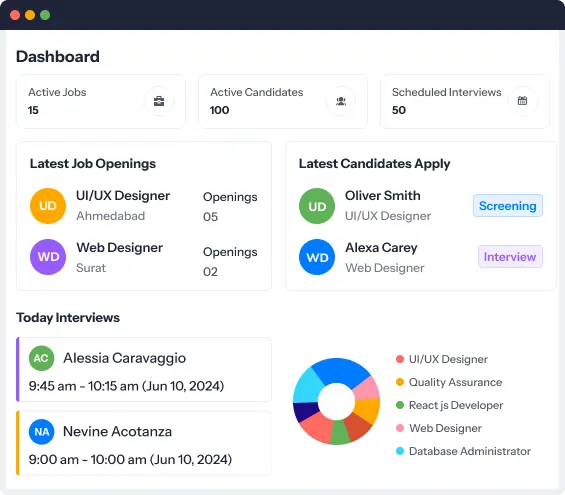Click the React js Developer legend label
The image size is (565, 495).
pos(456,405)
